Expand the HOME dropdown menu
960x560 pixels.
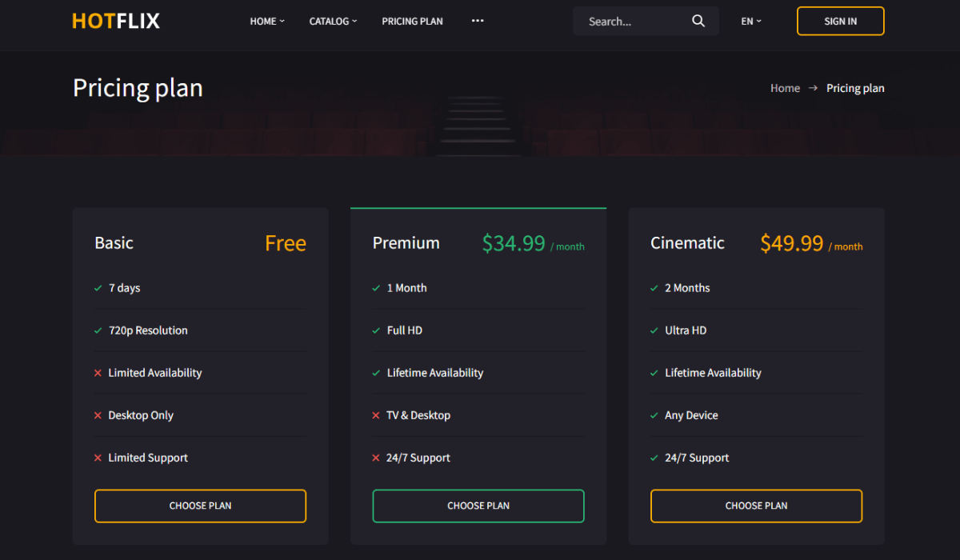pyautogui.click(x=267, y=22)
